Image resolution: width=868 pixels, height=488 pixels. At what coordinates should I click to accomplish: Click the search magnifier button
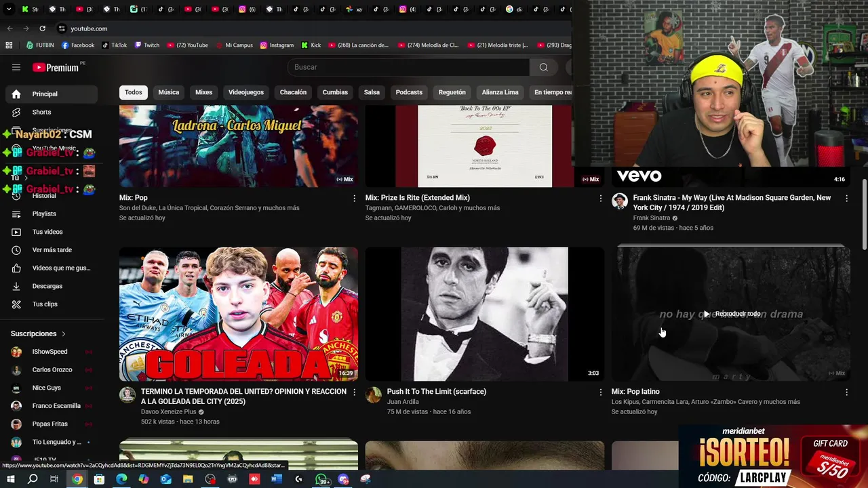pyautogui.click(x=543, y=67)
